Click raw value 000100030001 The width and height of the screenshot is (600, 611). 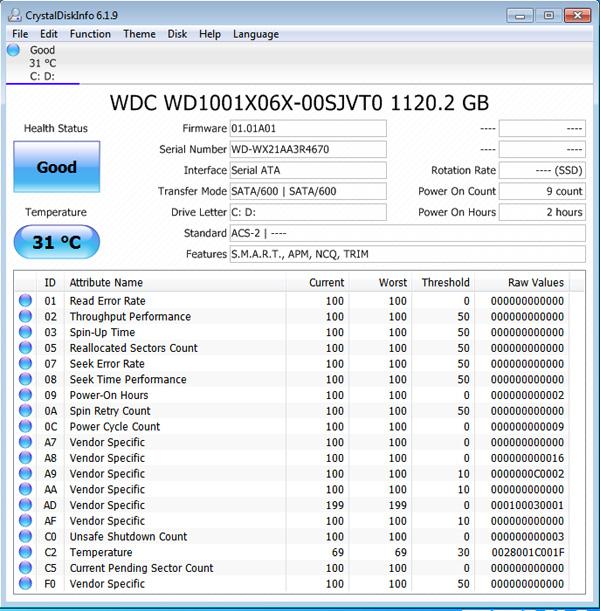coord(528,505)
